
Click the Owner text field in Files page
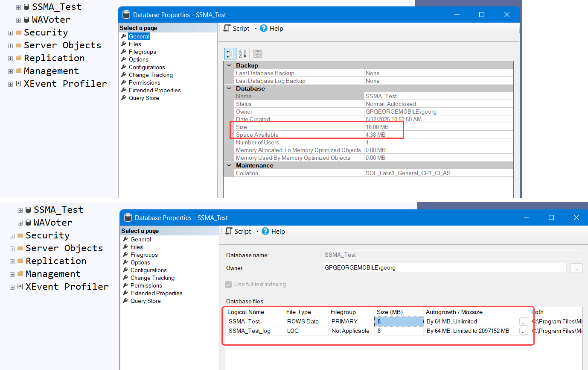point(444,268)
